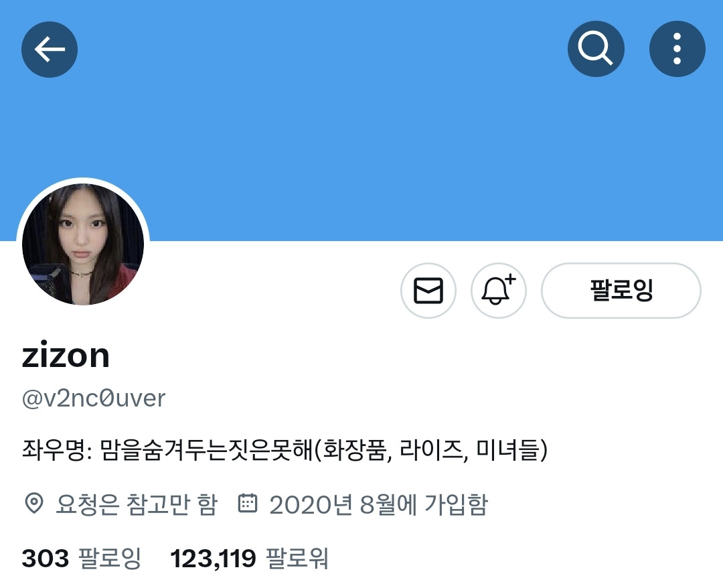
Task: Open search with the magnifier icon
Action: 596,49
